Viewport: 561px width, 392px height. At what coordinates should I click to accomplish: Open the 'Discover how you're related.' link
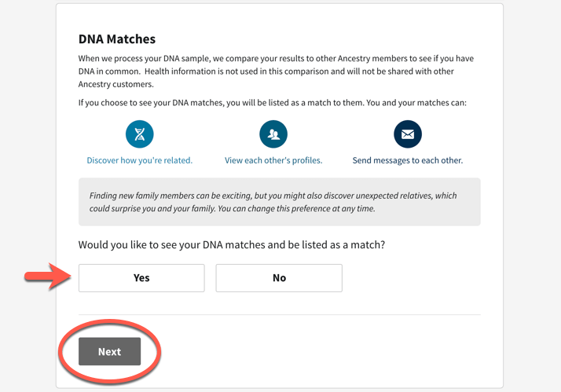click(140, 160)
